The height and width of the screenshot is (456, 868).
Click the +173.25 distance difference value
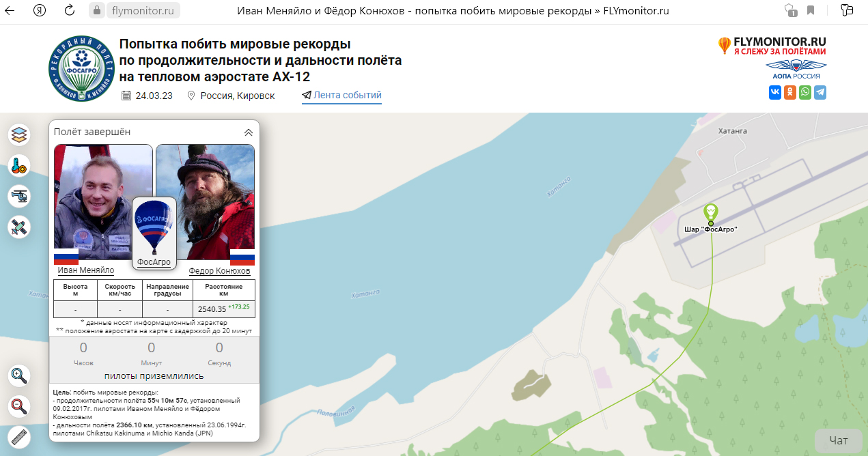pyautogui.click(x=239, y=307)
